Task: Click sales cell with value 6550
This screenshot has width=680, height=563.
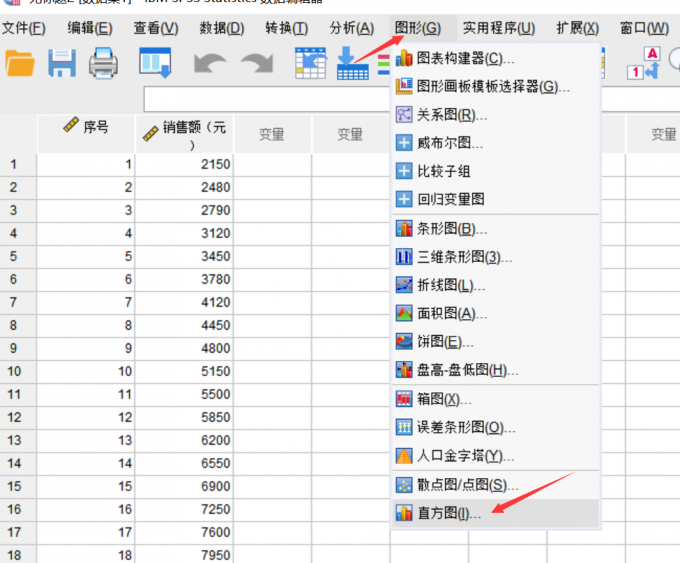Action: coord(184,463)
